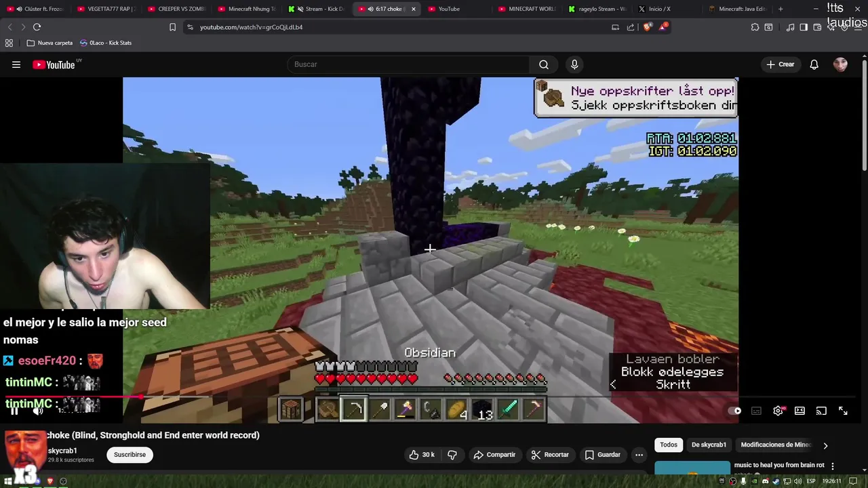Open 0Laco - Kick Stats bookmark
The image size is (868, 488).
(106, 43)
